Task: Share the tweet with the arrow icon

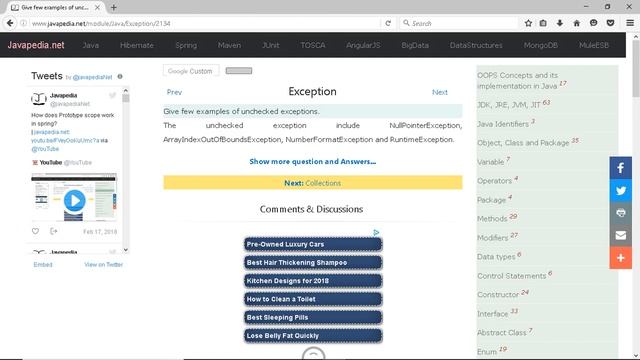Action: (53, 231)
